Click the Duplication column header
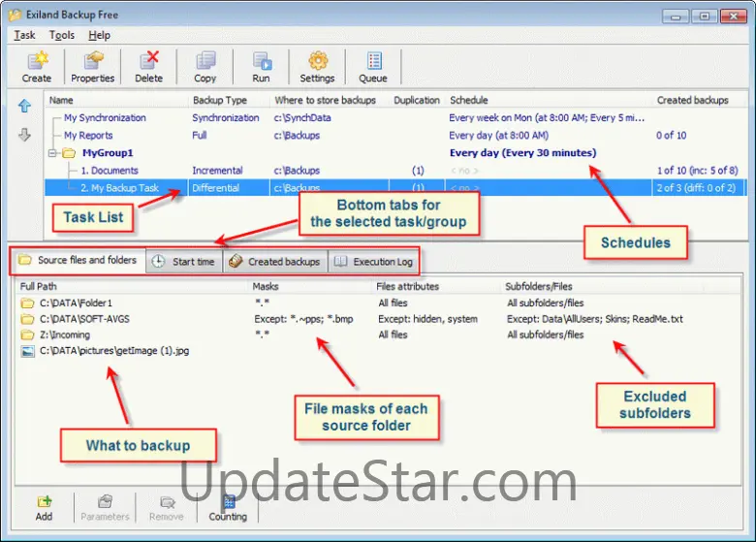The width and height of the screenshot is (756, 542). coord(417,100)
